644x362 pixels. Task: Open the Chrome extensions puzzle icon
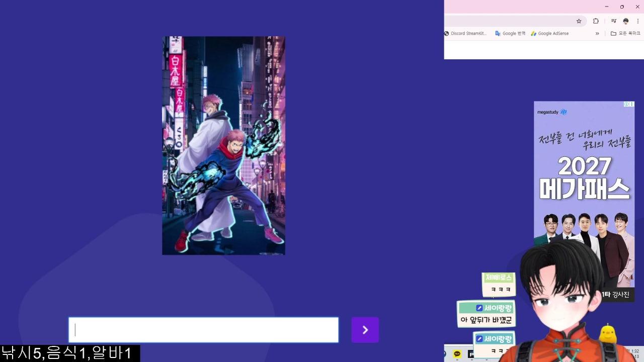(596, 21)
